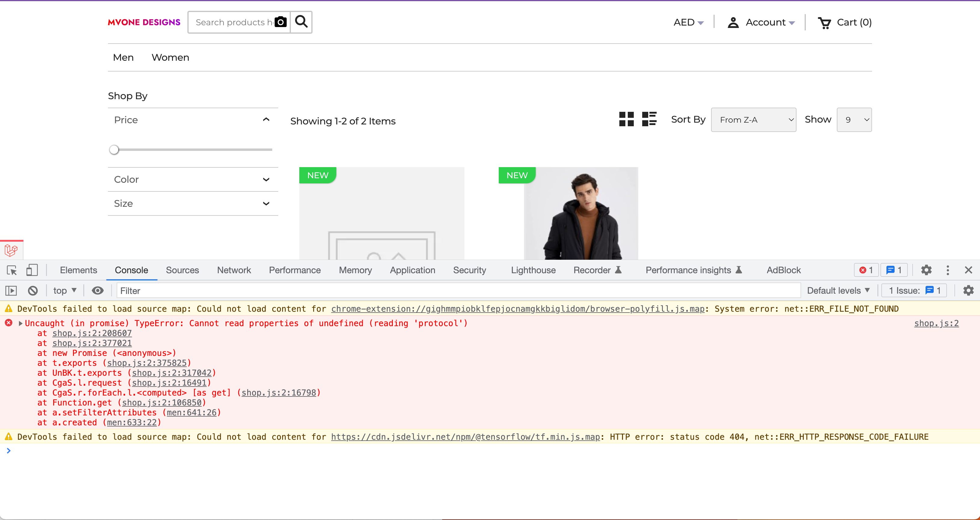
Task: Open DevTools settings gear
Action: pos(926,270)
